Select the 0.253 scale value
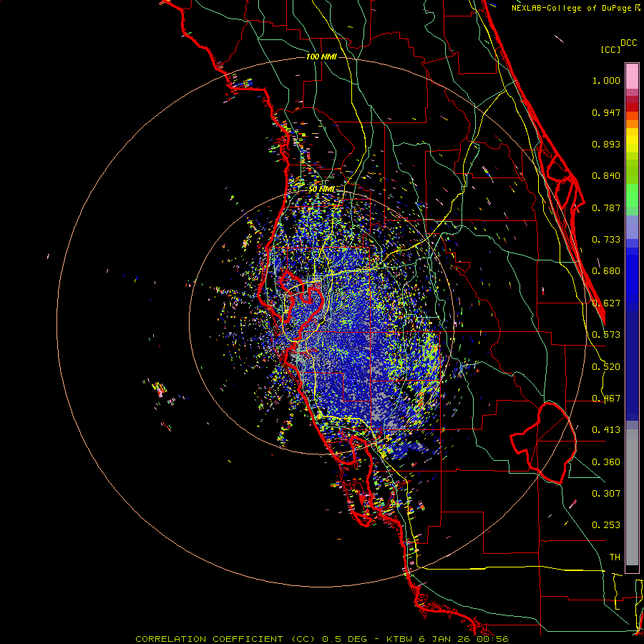The image size is (644, 644). coord(606,525)
